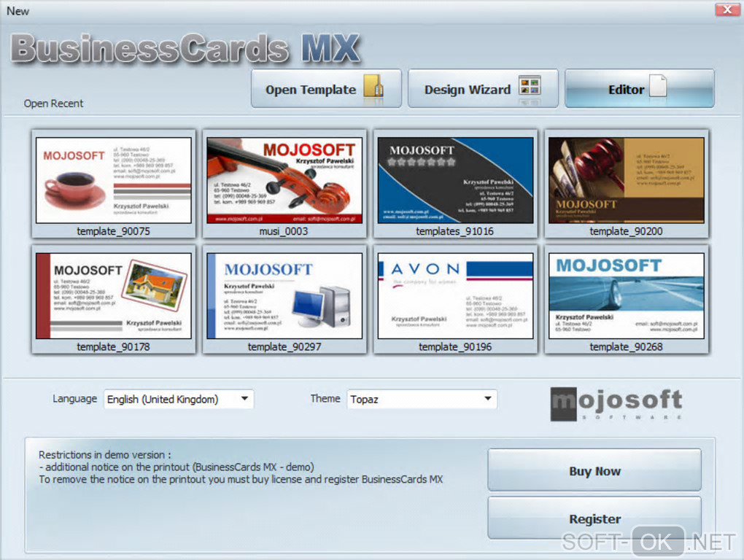Open the template_90297 computer thumbnail
This screenshot has width=744, height=560.
coord(284,296)
